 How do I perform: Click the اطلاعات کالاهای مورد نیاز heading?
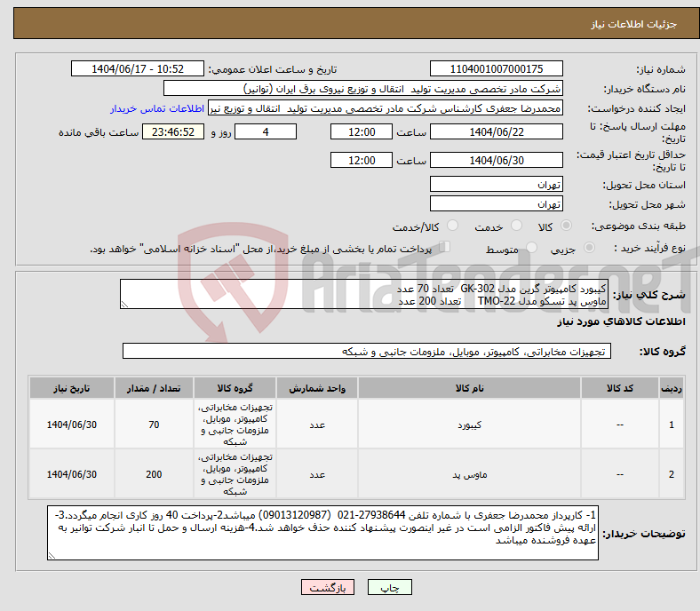point(621,321)
